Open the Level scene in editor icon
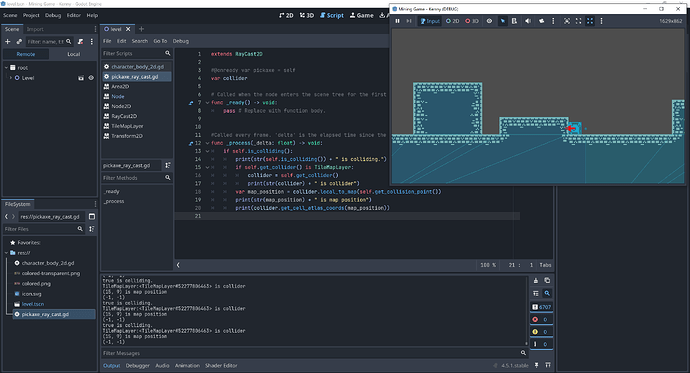The width and height of the screenshot is (690, 373). (x=81, y=78)
